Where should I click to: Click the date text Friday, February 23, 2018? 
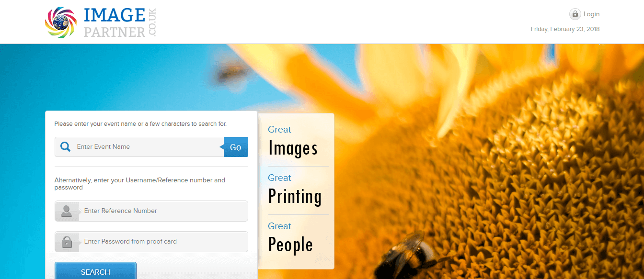point(565,29)
